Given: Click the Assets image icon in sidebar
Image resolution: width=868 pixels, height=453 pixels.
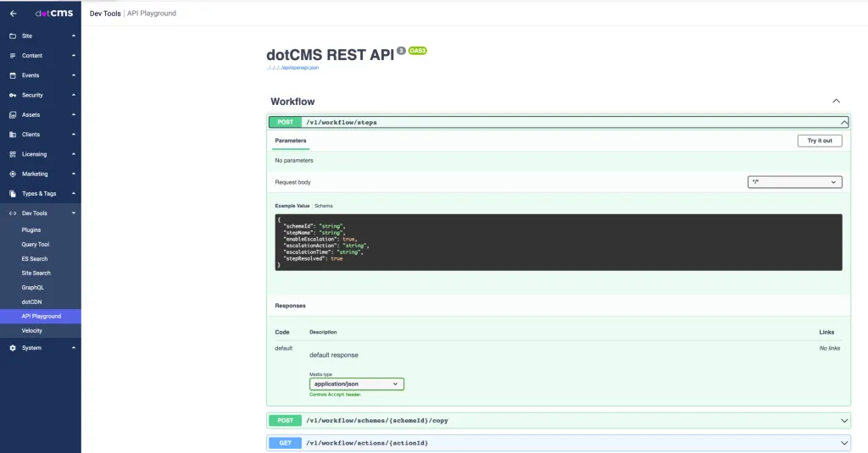Looking at the screenshot, I should point(13,115).
